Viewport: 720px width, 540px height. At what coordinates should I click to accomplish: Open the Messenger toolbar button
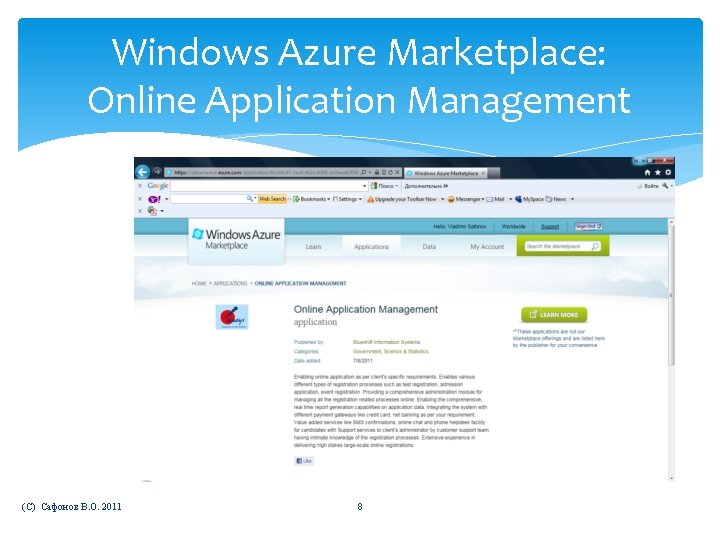tap(466, 199)
